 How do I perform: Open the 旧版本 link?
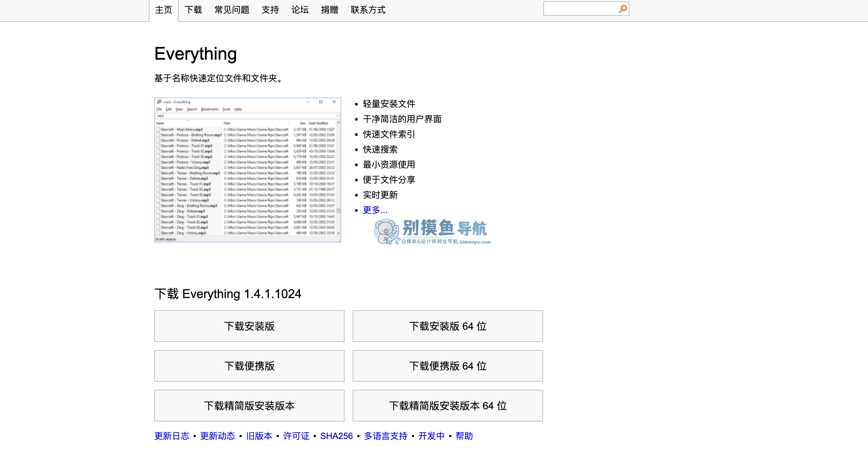point(259,436)
